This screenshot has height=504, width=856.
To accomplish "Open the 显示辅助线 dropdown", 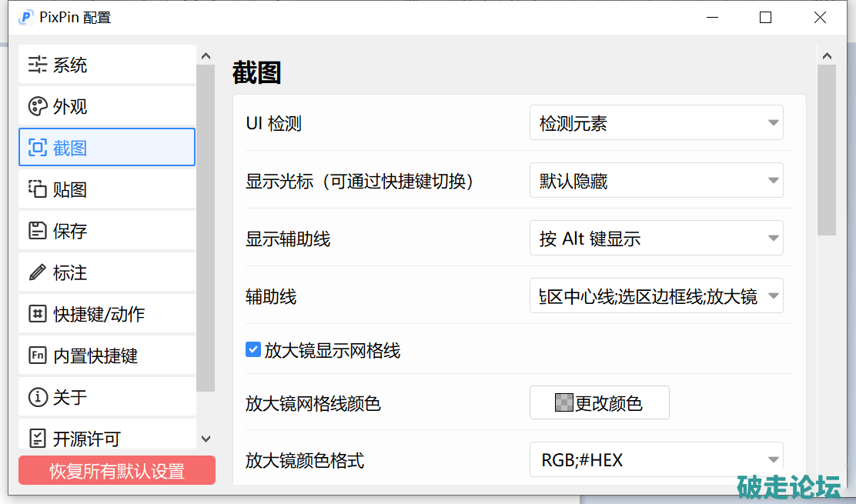I will click(656, 239).
